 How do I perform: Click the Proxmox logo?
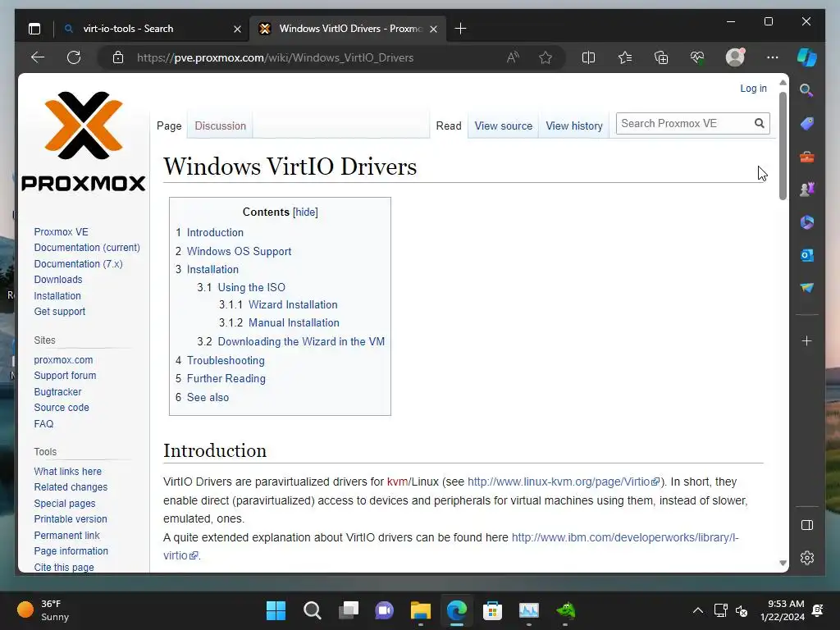[x=83, y=141]
